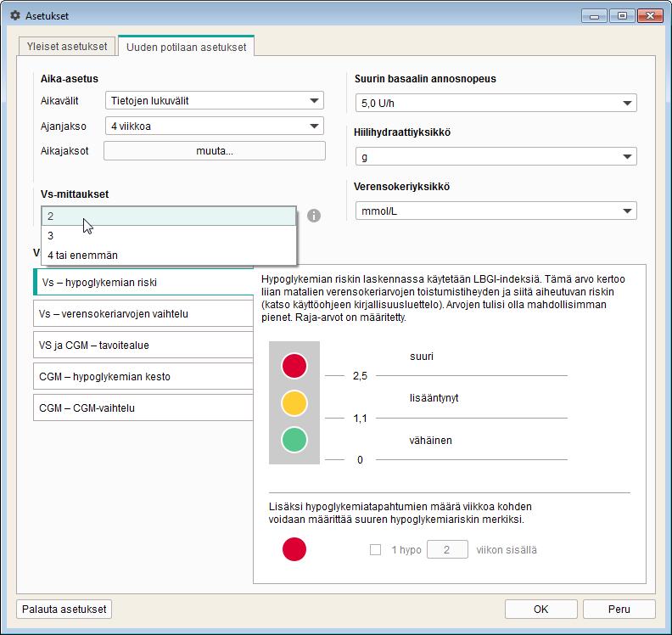Select 'VS ja CGM – tavoitealue' section
672x635 pixels.
point(143,346)
